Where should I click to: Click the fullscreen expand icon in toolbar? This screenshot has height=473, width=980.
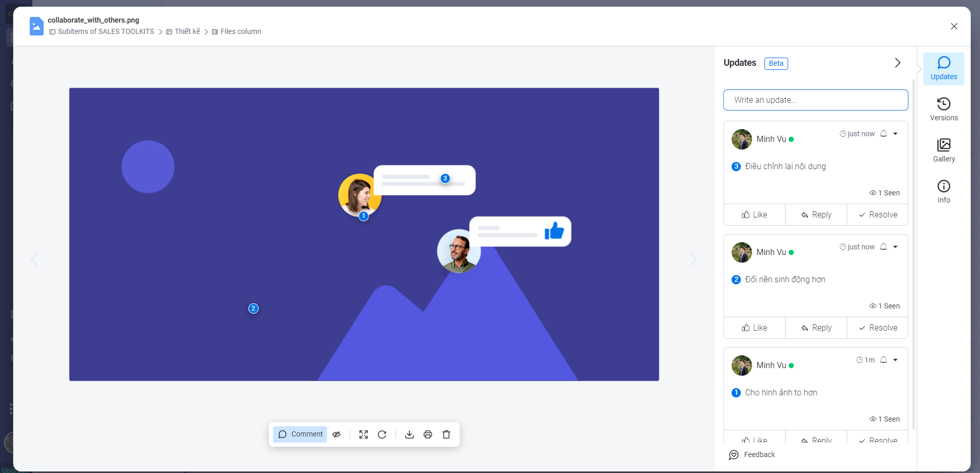pyautogui.click(x=364, y=434)
